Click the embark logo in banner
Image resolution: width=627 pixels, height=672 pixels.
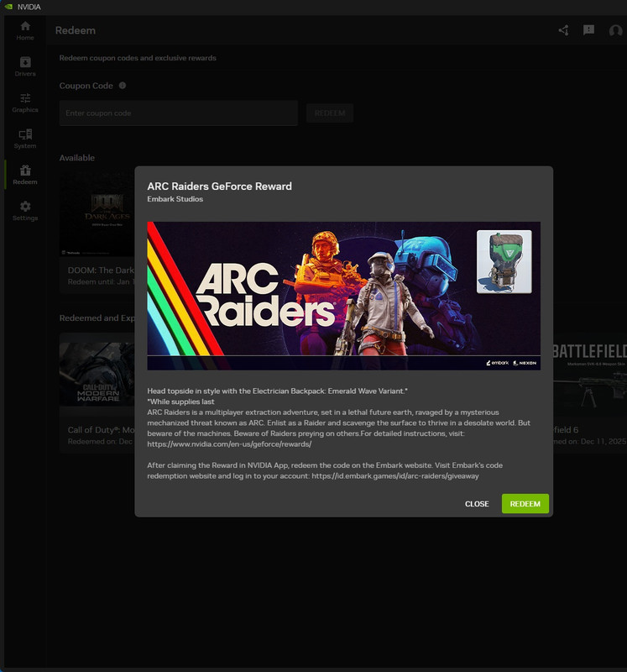[497, 363]
